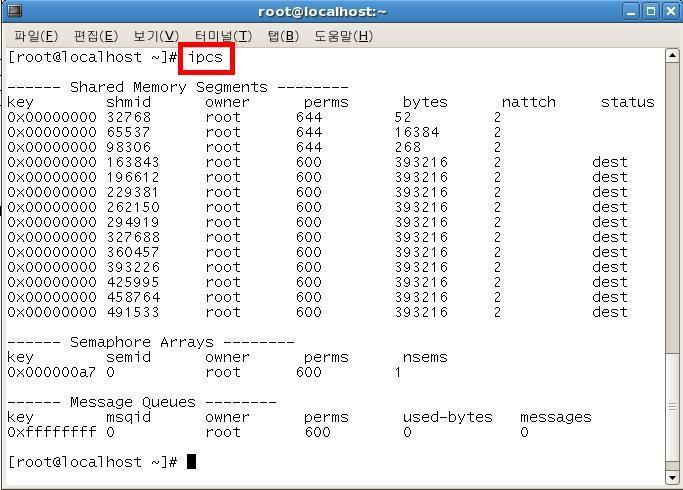The width and height of the screenshot is (683, 490).
Task: Click the bytes column header
Action: pos(425,102)
